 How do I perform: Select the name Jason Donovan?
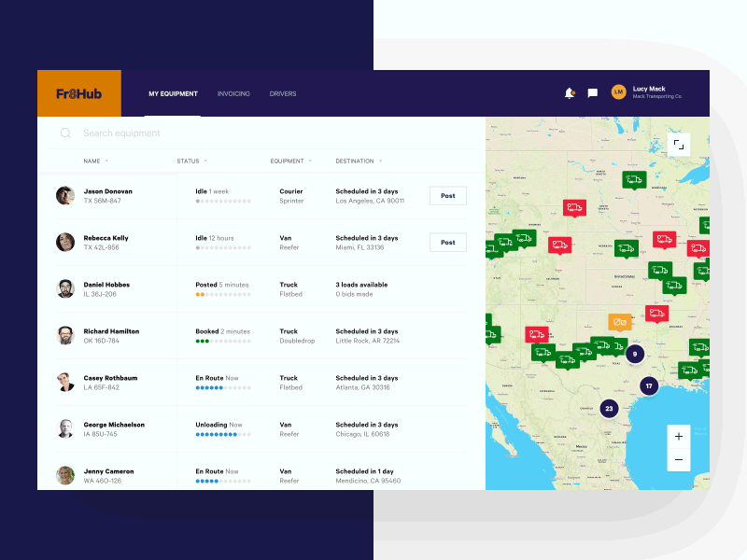[x=107, y=191]
